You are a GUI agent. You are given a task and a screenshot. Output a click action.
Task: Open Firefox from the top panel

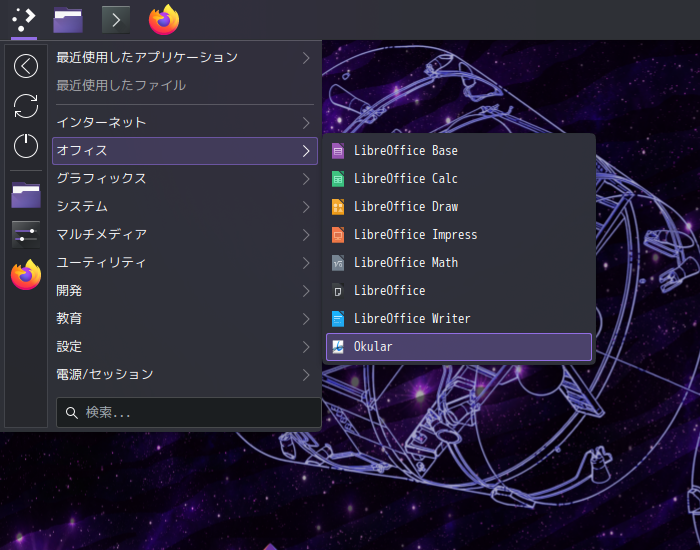click(164, 20)
